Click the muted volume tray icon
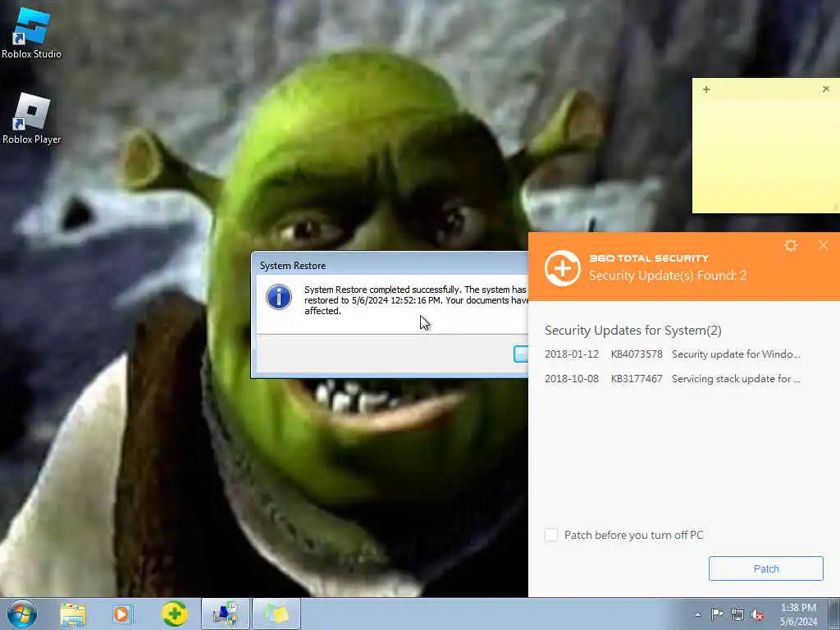The image size is (840, 630). 757,615
